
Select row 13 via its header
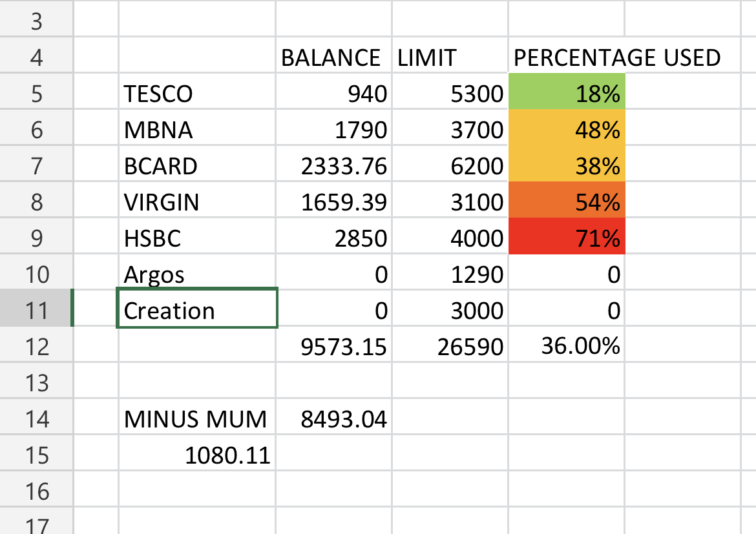36,381
